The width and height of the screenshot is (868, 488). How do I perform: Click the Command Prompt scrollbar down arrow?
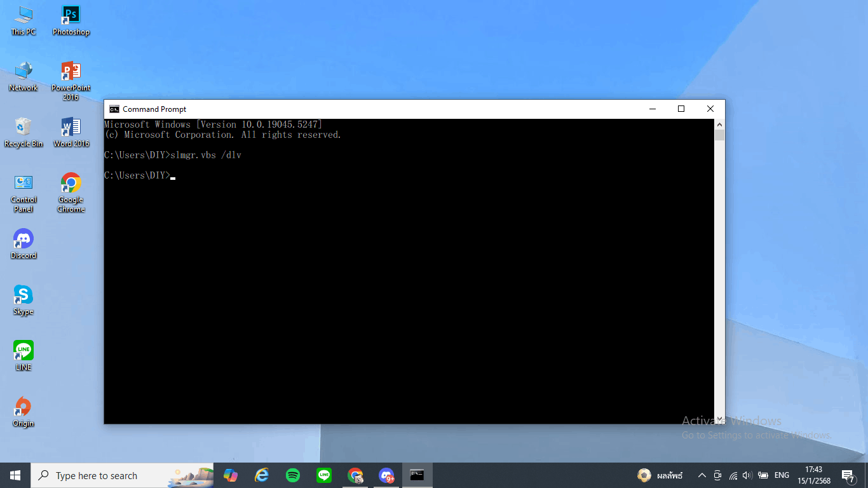719,418
